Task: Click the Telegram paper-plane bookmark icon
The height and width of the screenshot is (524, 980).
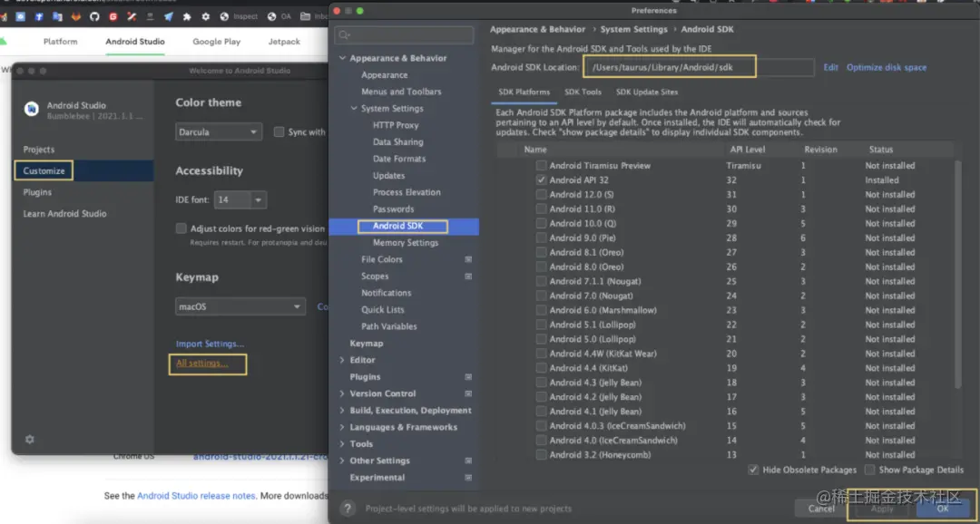Action: click(168, 17)
